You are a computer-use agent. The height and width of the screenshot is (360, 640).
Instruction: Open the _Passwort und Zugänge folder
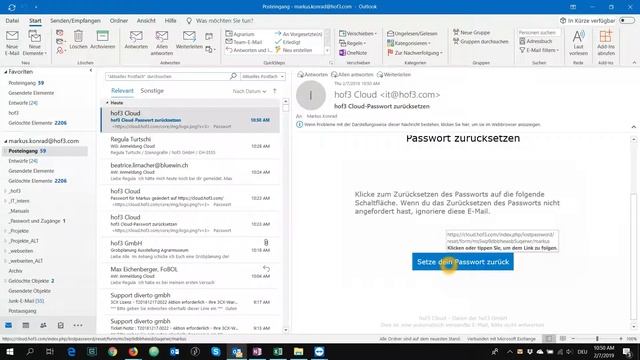(37, 221)
